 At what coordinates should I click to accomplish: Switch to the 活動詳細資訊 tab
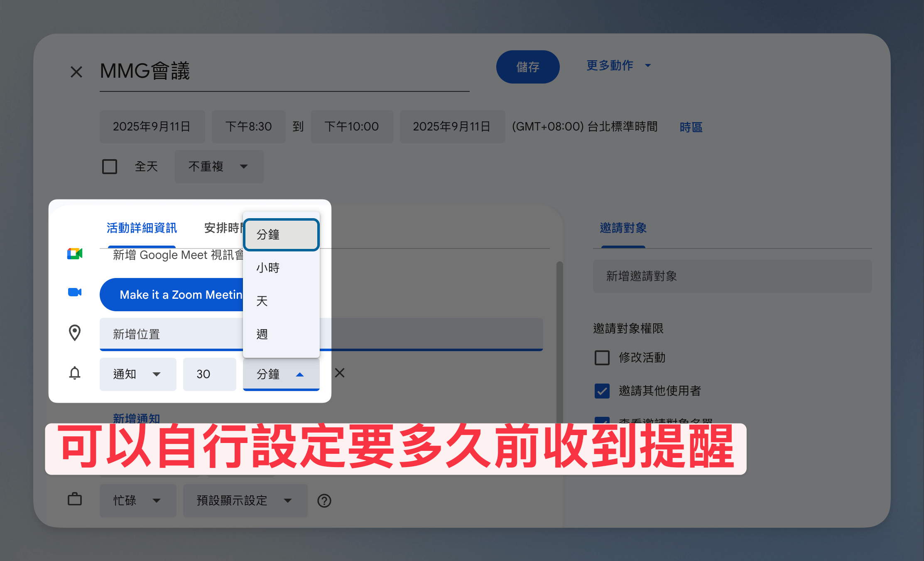tap(142, 228)
